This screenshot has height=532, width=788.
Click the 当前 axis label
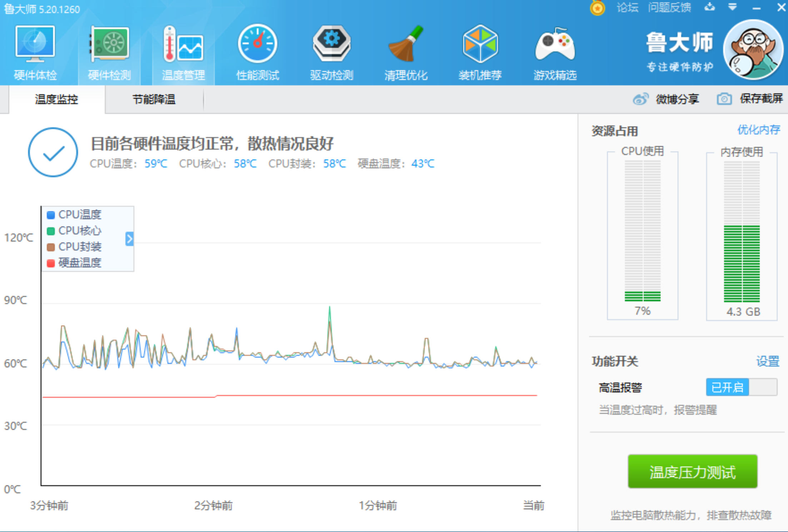534,505
